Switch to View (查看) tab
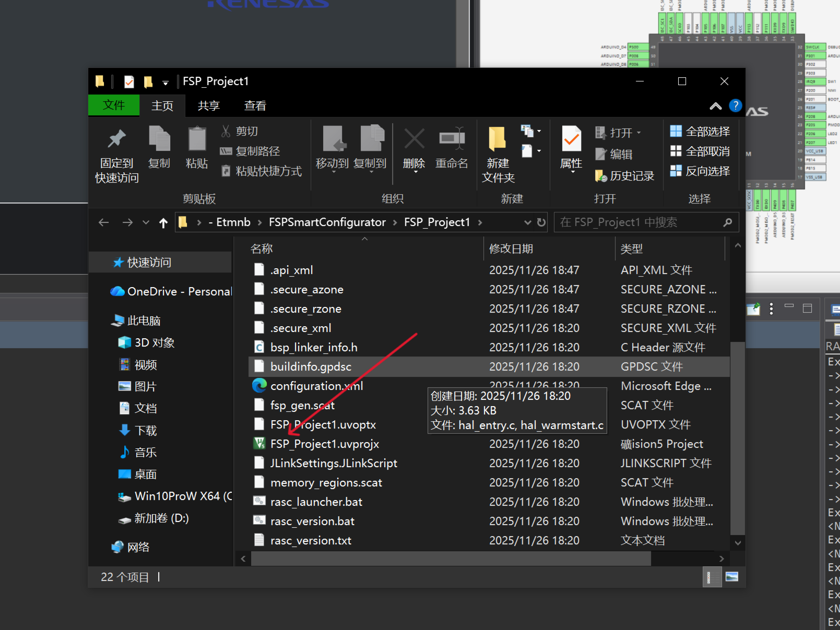The width and height of the screenshot is (840, 630). [x=255, y=105]
